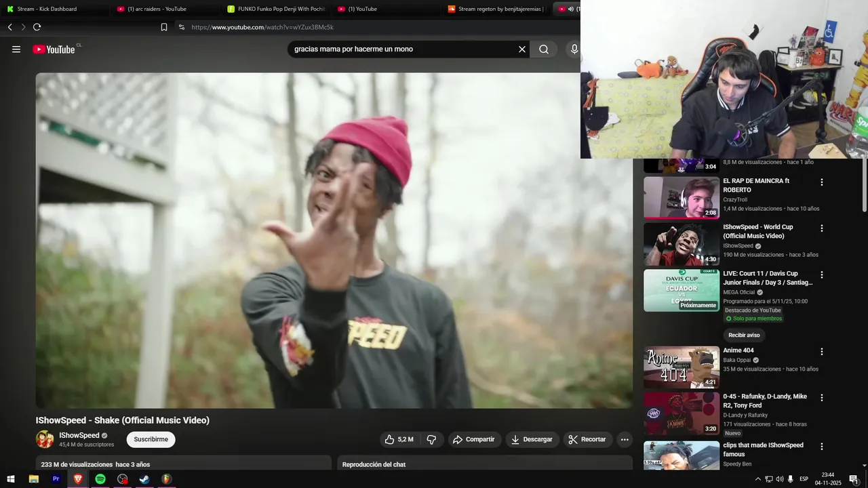Open the Compartir share dialog

pyautogui.click(x=474, y=439)
